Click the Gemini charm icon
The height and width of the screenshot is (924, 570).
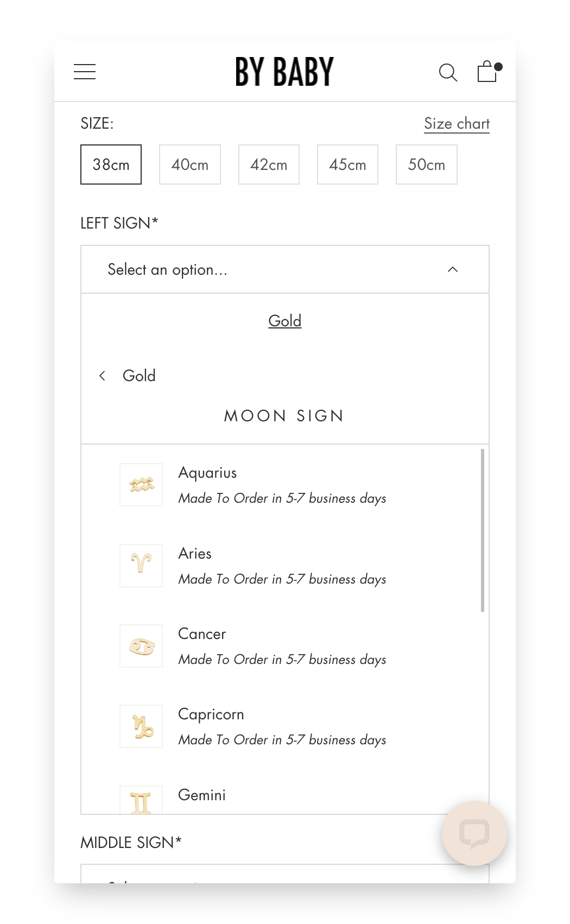(x=141, y=801)
